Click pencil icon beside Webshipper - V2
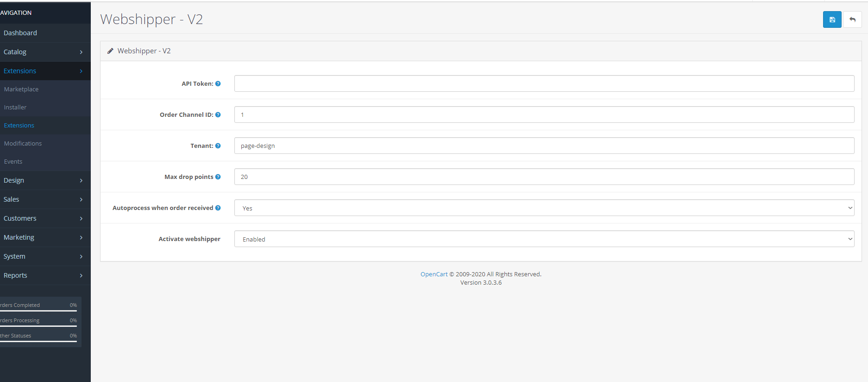This screenshot has width=868, height=382. coord(110,51)
